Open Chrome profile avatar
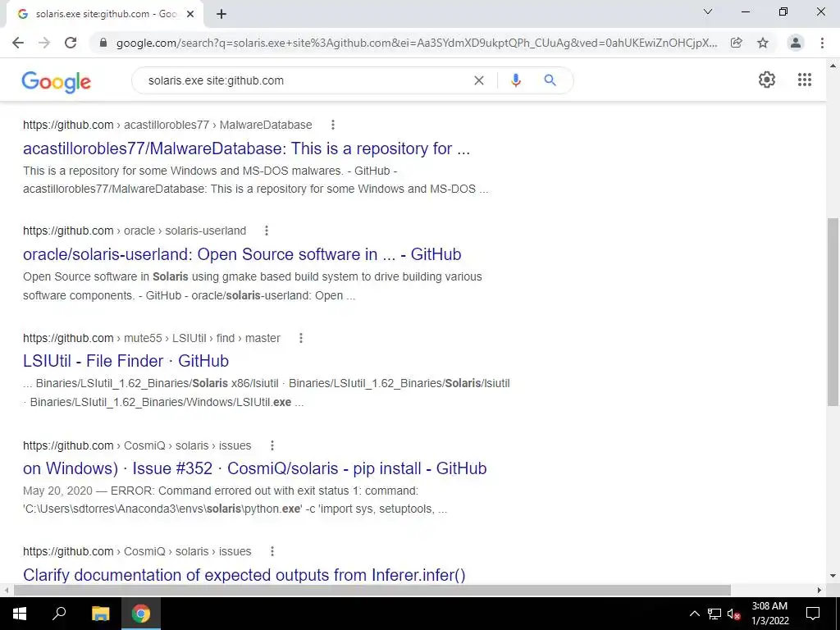Screen dimensions: 840x630 pyautogui.click(x=796, y=43)
